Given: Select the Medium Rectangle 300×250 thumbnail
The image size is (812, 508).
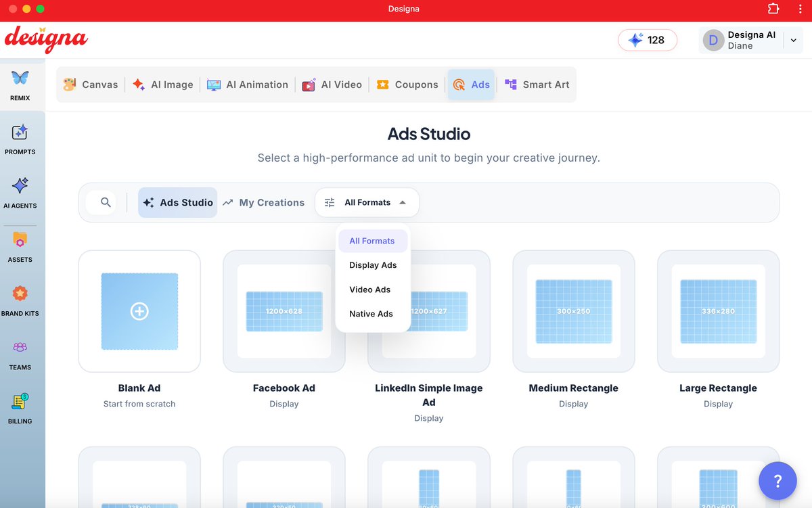Looking at the screenshot, I should (x=574, y=311).
